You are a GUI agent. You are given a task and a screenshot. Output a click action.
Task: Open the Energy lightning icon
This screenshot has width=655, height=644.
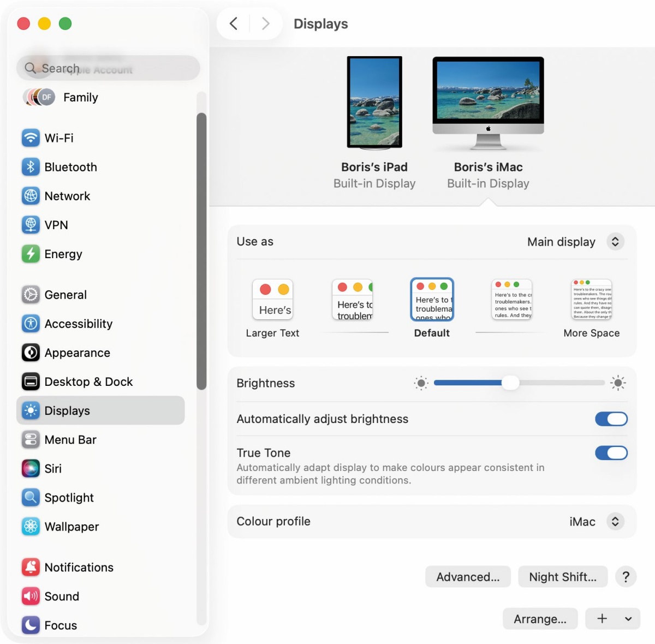[x=31, y=253]
